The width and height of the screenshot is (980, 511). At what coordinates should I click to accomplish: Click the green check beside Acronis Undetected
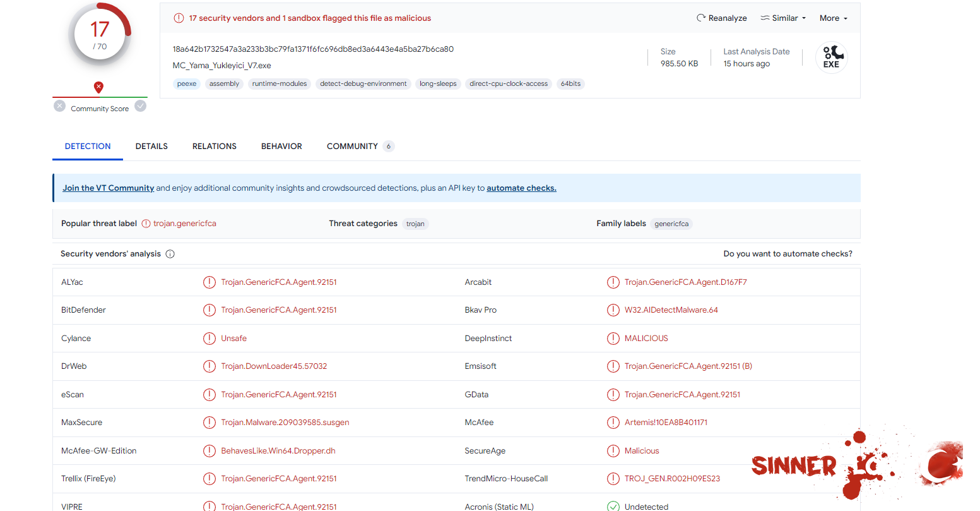(613, 507)
